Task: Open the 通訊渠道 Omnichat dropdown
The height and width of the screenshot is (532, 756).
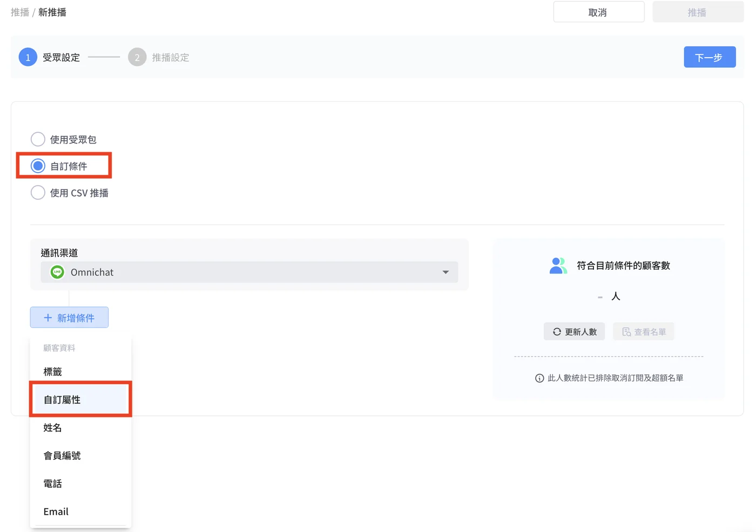Action: tap(249, 272)
